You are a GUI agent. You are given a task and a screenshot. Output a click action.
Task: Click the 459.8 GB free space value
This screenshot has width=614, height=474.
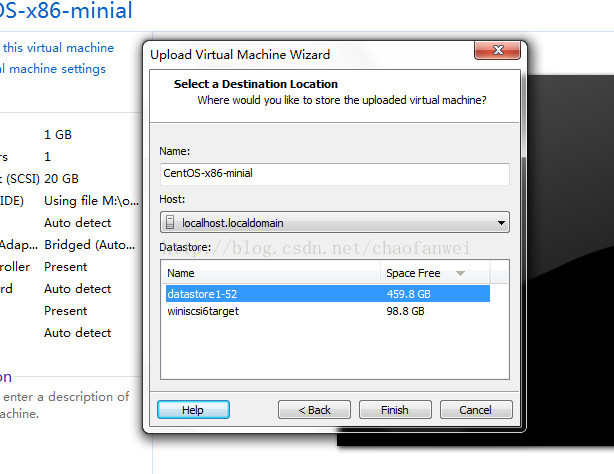tap(408, 294)
